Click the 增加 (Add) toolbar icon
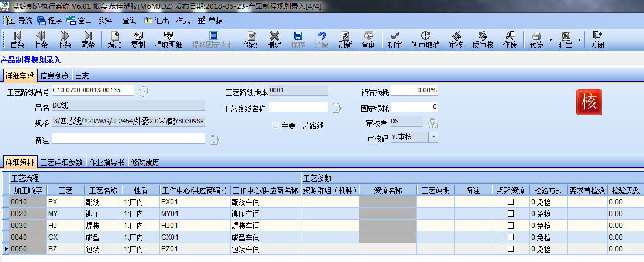Screen dimensions: 644x262 click(114, 40)
